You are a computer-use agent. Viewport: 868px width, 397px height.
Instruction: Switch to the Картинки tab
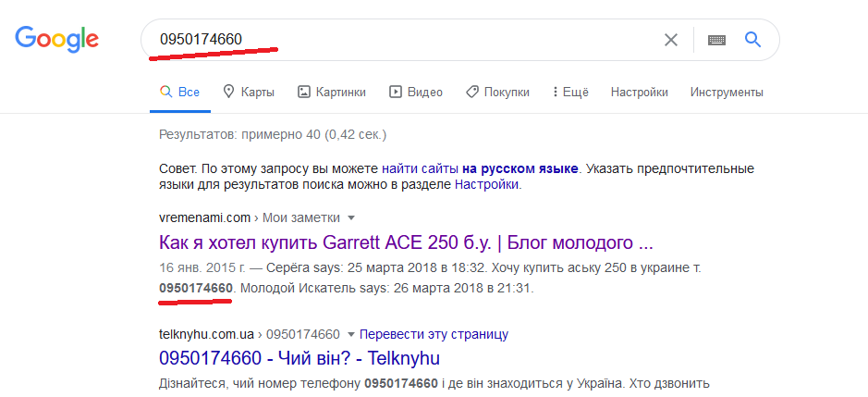332,92
